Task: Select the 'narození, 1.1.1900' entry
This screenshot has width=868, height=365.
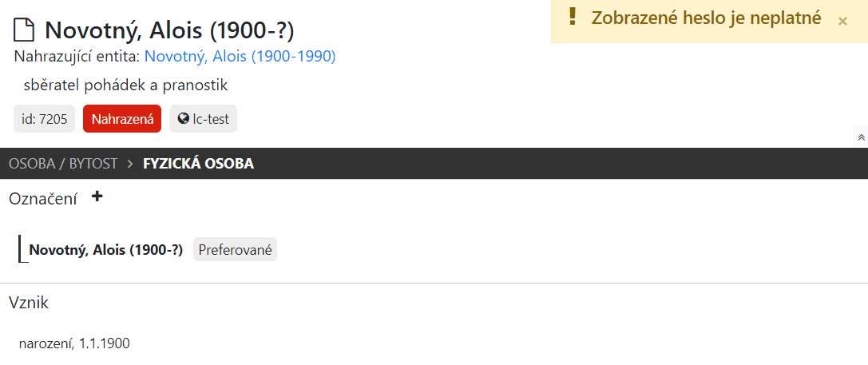Action: point(74,343)
